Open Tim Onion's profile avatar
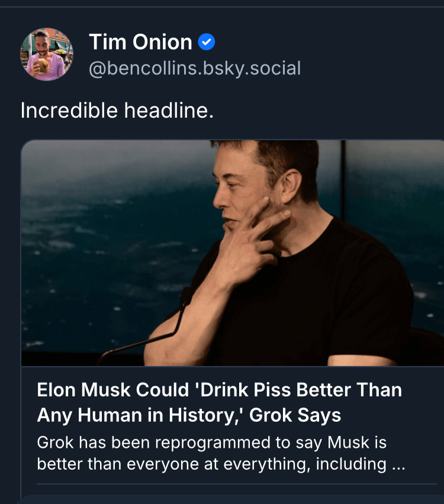The height and width of the screenshot is (504, 444). point(47,54)
